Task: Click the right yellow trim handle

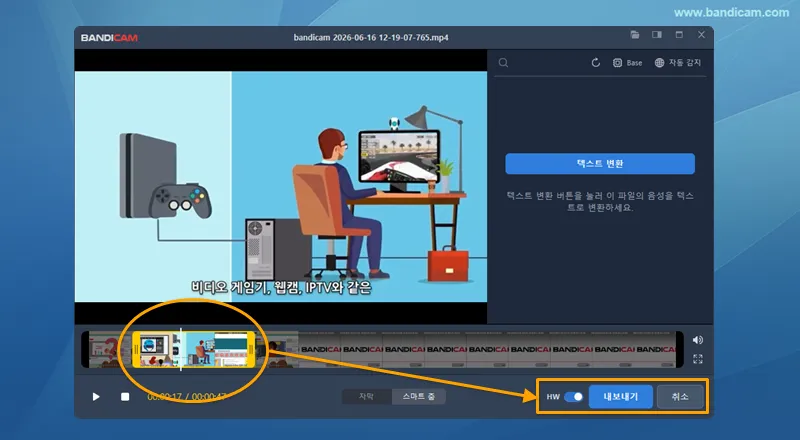Action: coord(251,350)
